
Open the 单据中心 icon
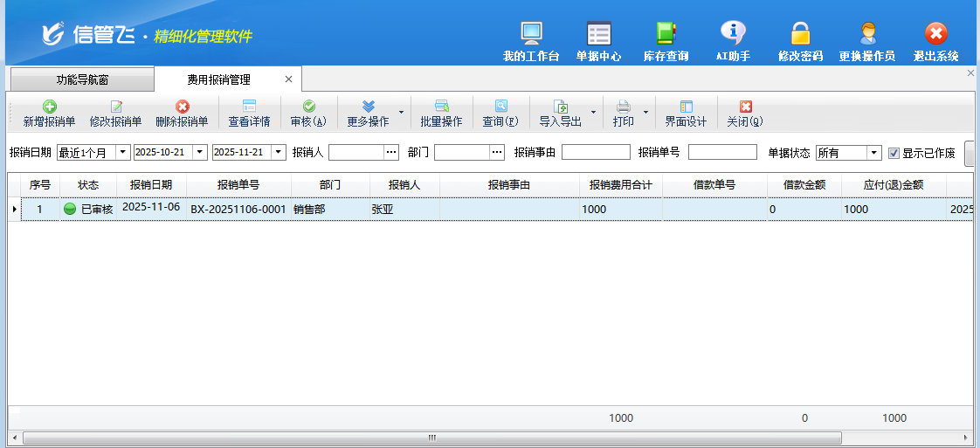598,41
